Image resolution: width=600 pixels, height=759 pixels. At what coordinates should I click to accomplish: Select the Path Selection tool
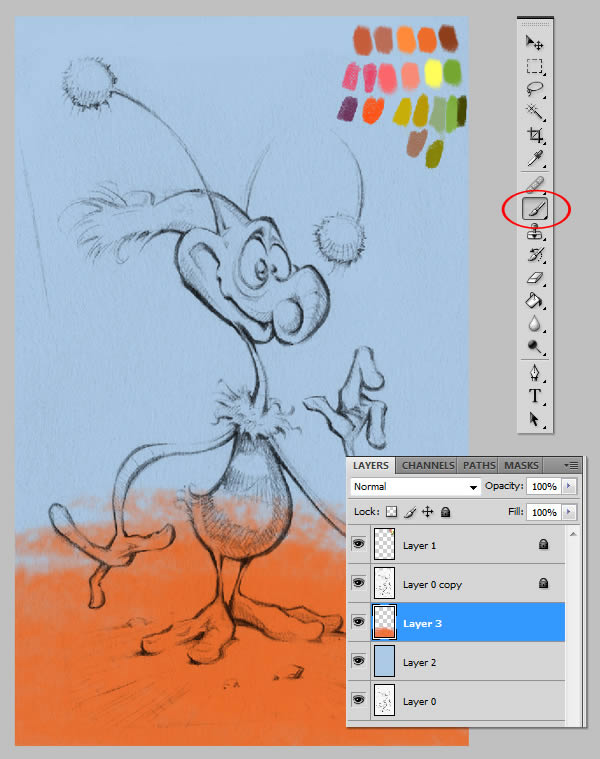535,419
